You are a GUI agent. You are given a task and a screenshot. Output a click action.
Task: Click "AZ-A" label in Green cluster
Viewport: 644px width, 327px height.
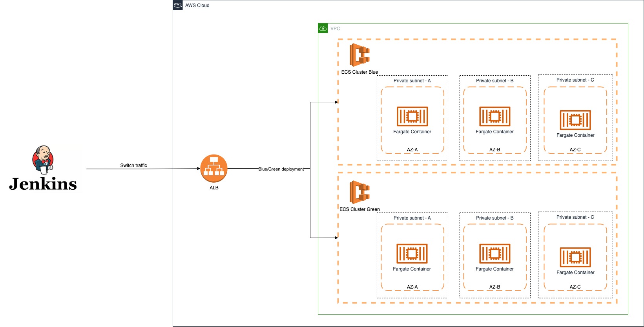pyautogui.click(x=412, y=287)
